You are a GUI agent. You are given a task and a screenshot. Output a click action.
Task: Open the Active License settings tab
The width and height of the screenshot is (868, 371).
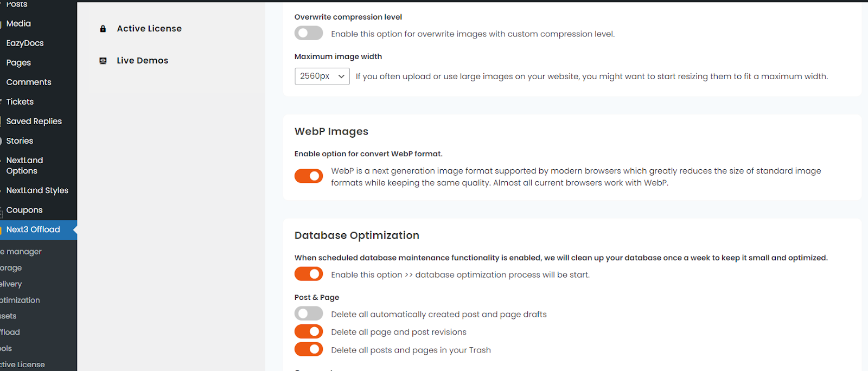149,29
